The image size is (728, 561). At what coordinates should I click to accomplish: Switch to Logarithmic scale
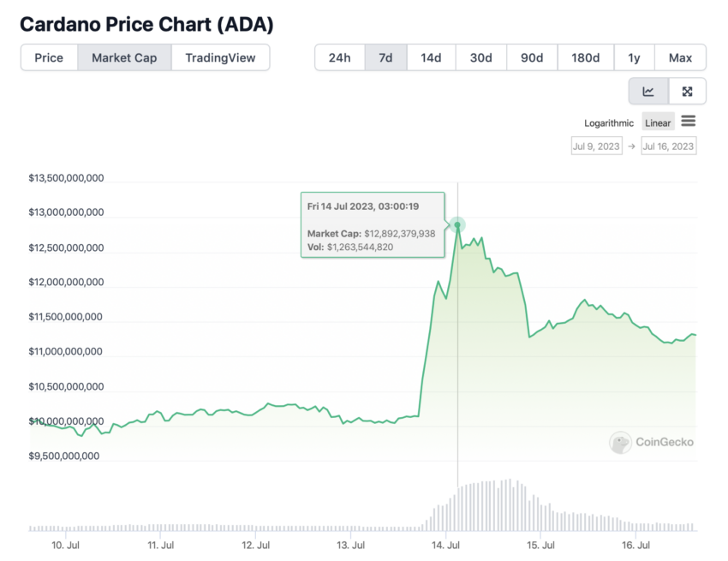(609, 123)
